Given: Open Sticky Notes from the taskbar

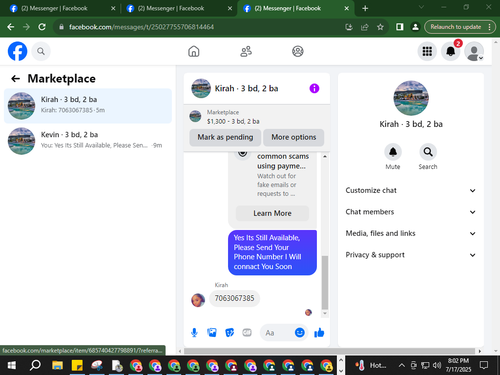Looking at the screenshot, I should pyautogui.click(x=77, y=365).
